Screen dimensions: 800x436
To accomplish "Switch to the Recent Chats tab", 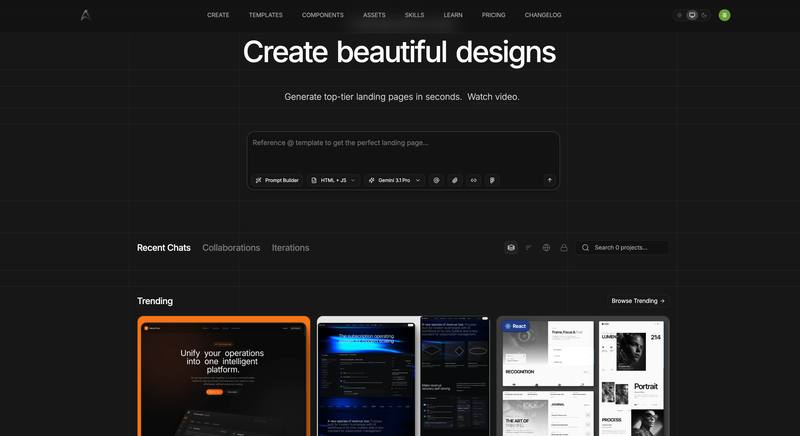I will [x=164, y=248].
